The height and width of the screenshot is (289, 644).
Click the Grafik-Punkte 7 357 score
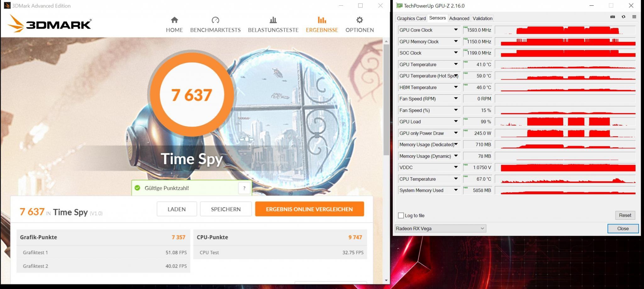(x=178, y=237)
